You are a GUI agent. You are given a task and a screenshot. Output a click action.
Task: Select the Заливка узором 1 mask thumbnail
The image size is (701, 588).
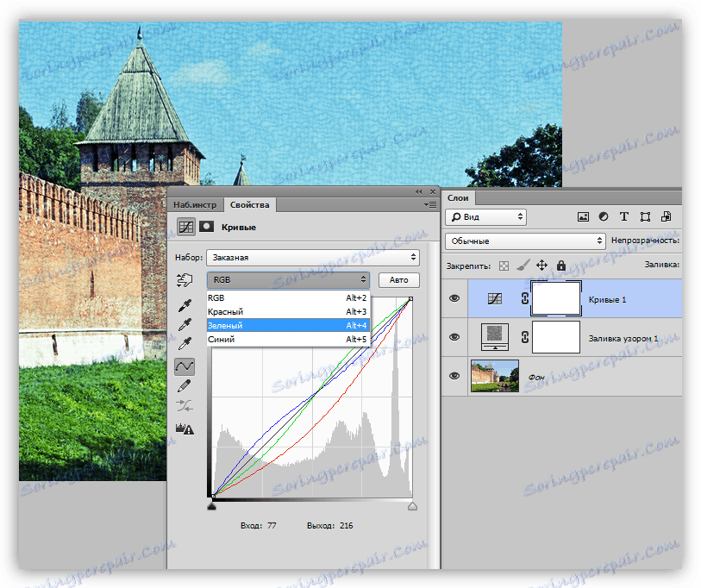556,337
